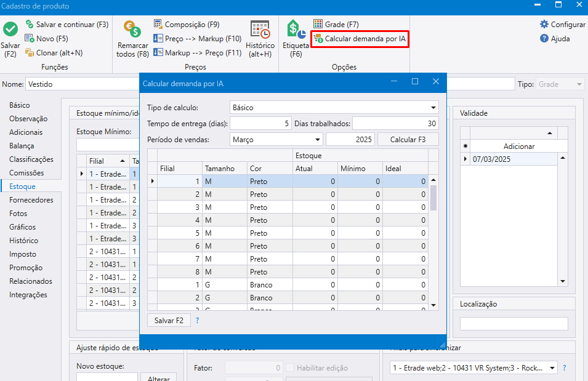588x381 pixels.
Task: Open Histórico (alt+H) calendar icon
Action: [x=260, y=30]
